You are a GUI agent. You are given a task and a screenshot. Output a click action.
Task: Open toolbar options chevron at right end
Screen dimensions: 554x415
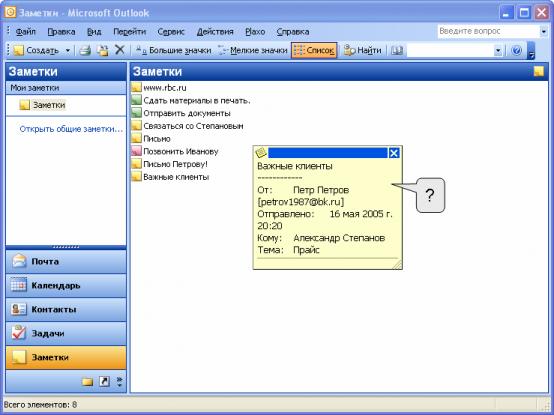[x=531, y=51]
